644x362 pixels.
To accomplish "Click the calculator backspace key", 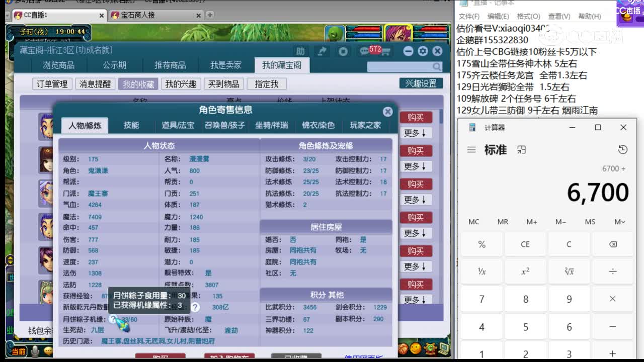I will click(x=613, y=244).
